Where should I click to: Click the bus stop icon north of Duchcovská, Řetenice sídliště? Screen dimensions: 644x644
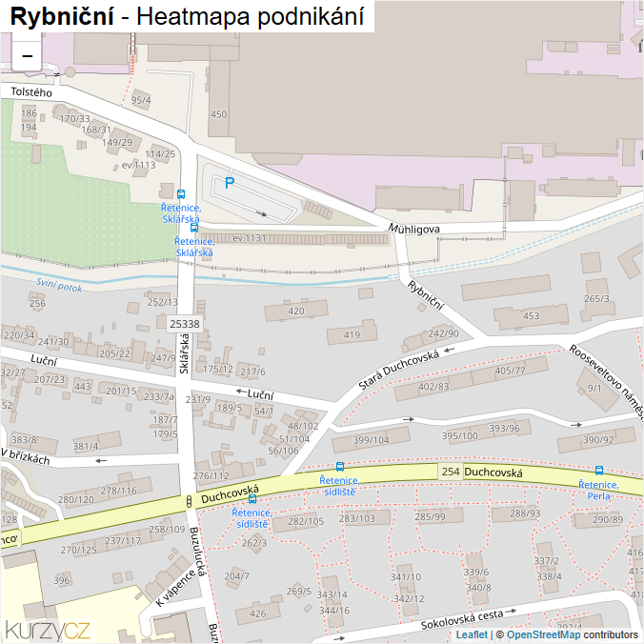pyautogui.click(x=340, y=466)
